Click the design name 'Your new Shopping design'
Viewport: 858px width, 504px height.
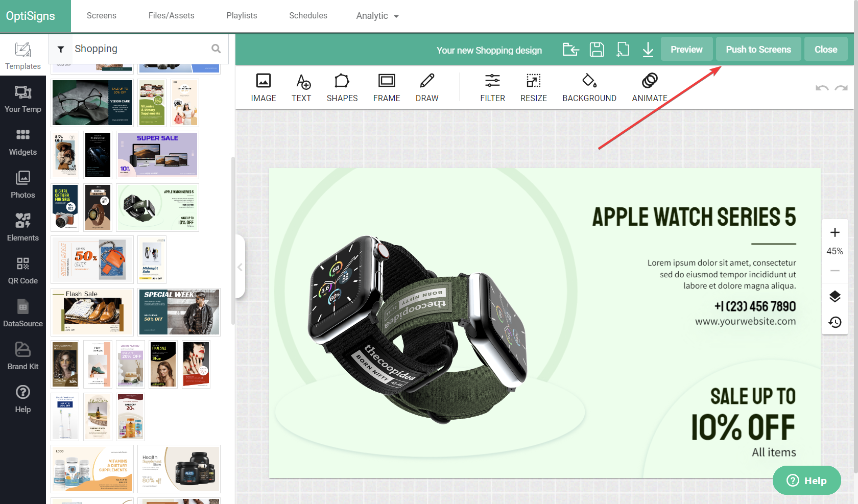[489, 50]
